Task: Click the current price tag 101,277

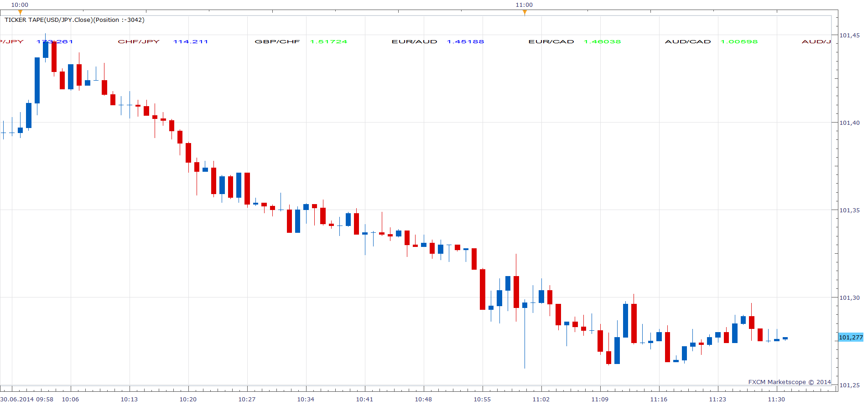Action: tap(851, 338)
